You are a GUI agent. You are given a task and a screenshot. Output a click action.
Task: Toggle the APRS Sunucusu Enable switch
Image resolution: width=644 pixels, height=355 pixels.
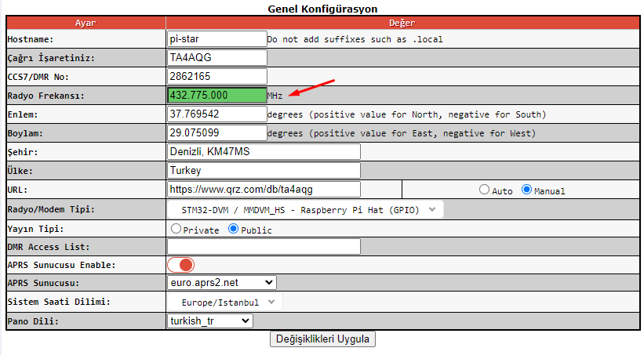(x=180, y=265)
